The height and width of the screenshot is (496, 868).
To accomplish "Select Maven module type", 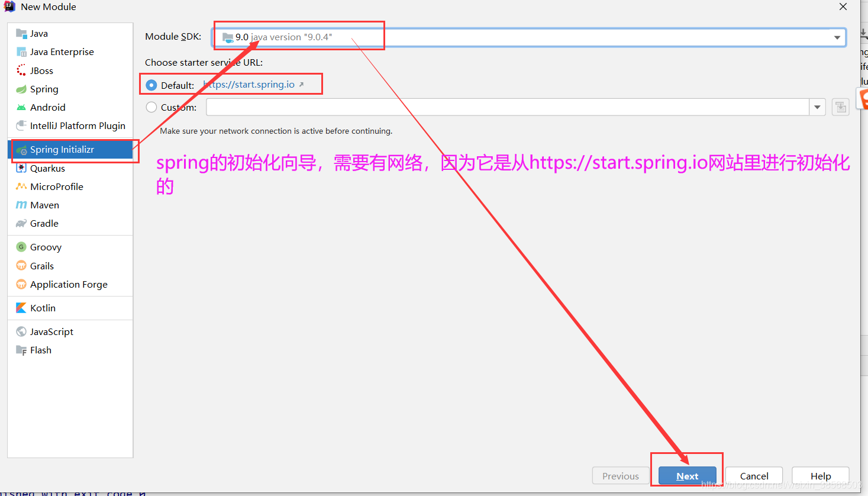I will tap(70, 205).
